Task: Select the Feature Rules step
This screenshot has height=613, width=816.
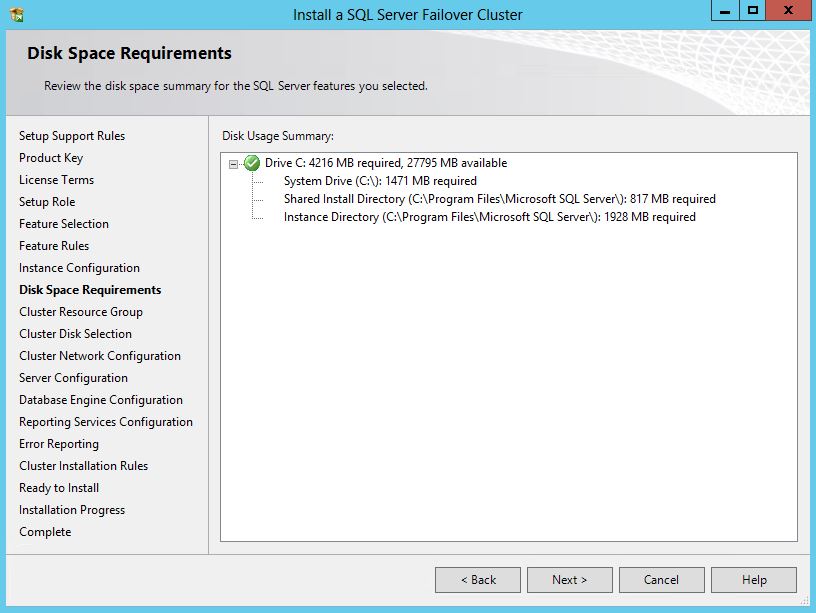Action: (x=54, y=246)
